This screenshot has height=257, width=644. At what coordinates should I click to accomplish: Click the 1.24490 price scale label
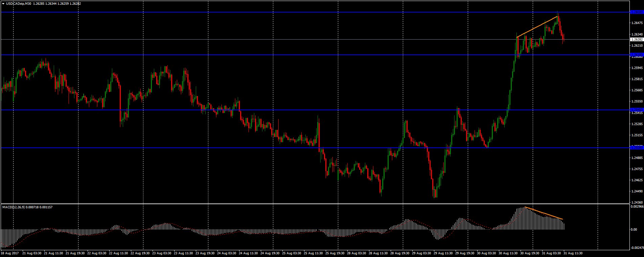coord(637,191)
